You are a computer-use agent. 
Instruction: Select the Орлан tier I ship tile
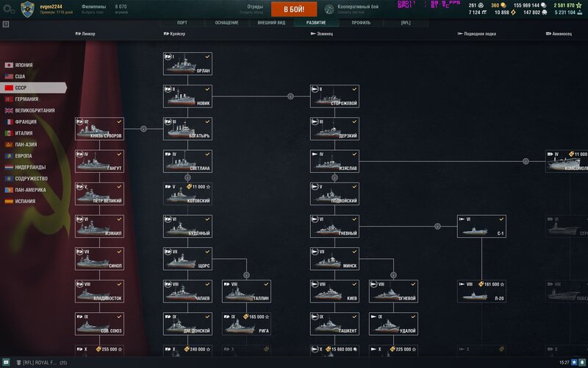point(187,64)
